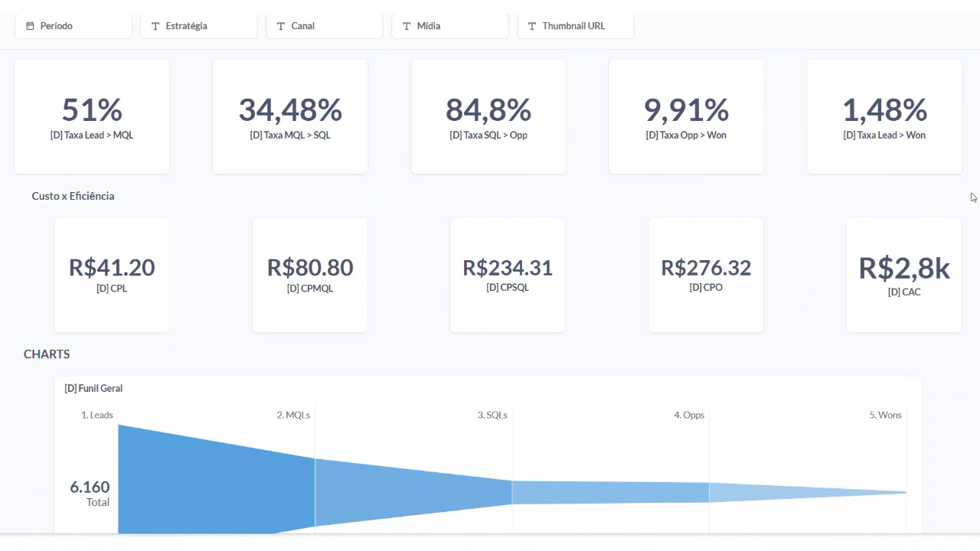Click the calendar icon in Período filter

click(30, 26)
